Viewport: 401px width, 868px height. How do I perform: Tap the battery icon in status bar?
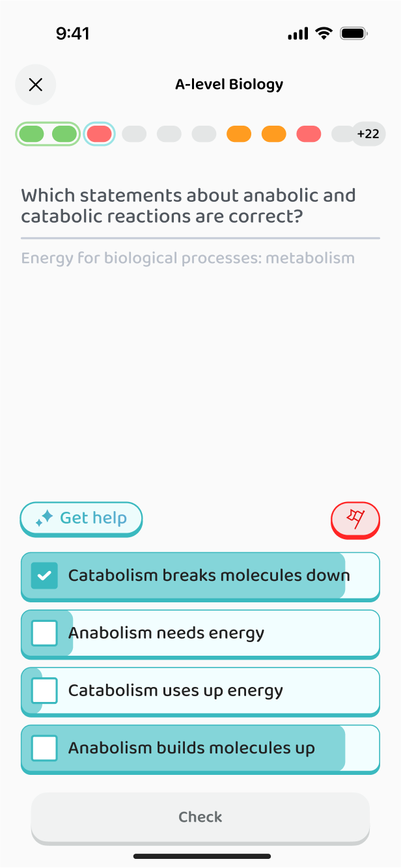point(354,34)
